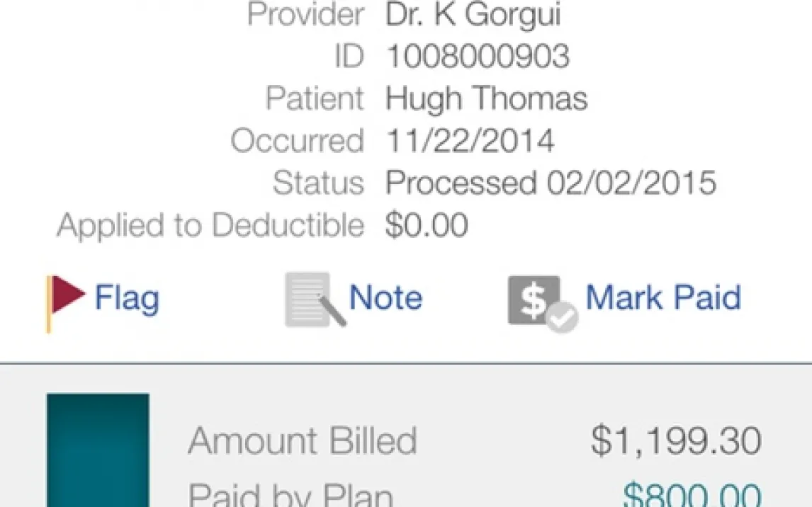
Task: Click the Amount Billed label
Action: tap(303, 441)
